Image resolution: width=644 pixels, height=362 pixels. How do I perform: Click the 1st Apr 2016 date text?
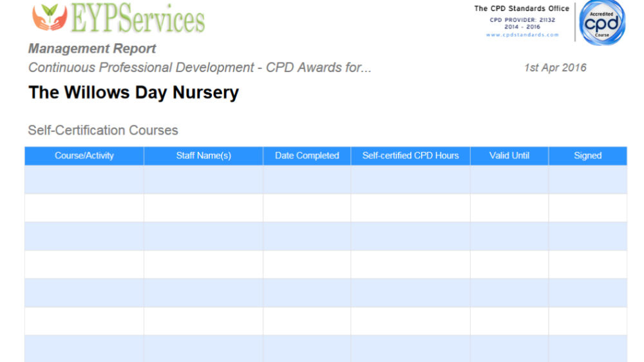(555, 68)
